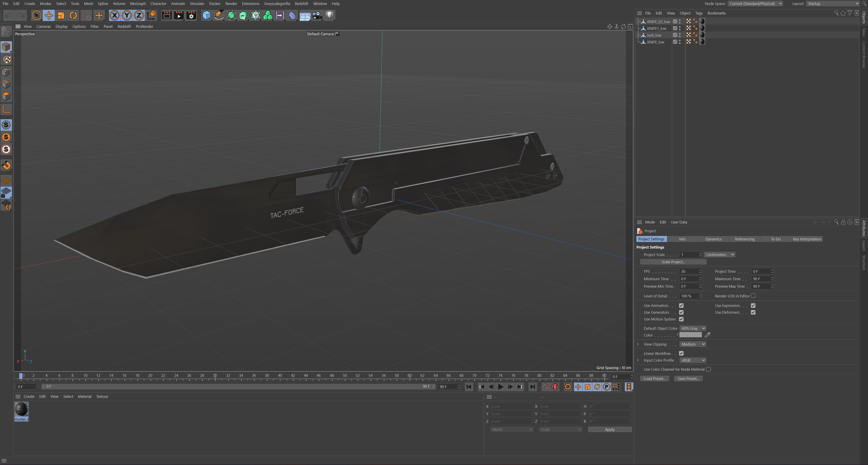Viewport: 868px width, 465px height.
Task: Open the Redshift menu in main menu bar
Action: coord(301,4)
